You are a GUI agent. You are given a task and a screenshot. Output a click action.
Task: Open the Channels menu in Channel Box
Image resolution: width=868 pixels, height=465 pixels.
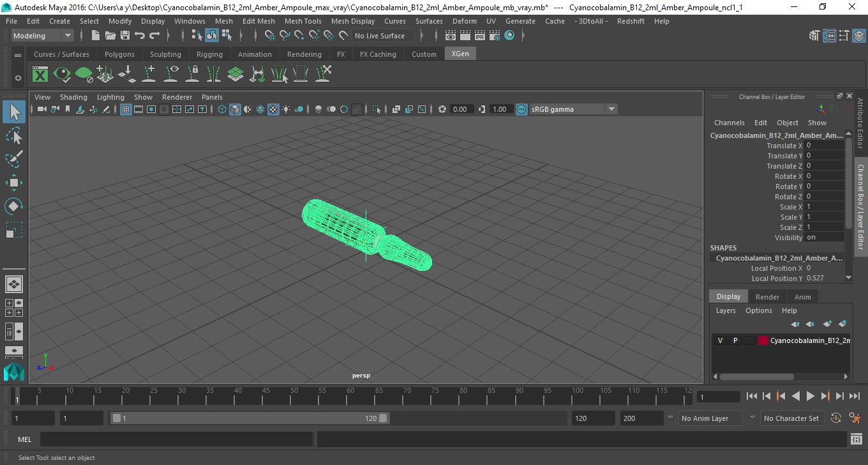coord(730,123)
